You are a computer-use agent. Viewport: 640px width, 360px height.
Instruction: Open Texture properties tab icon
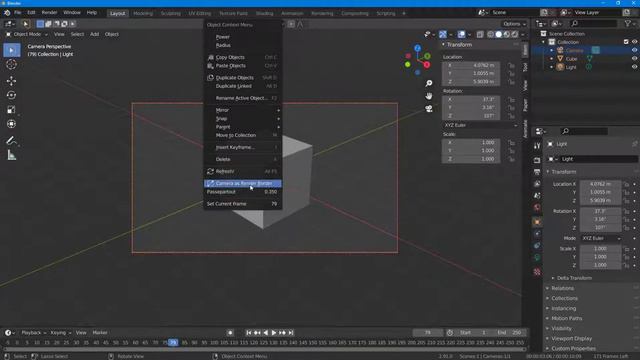coord(537,272)
